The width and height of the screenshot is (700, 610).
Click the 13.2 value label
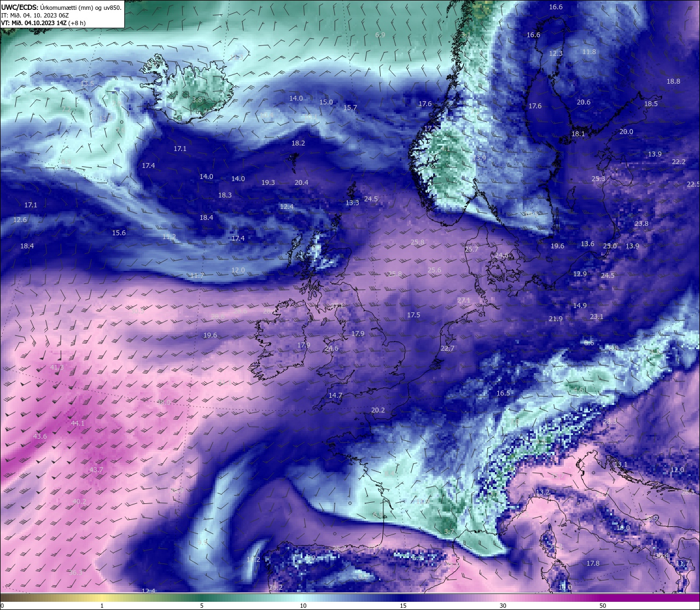point(542,492)
